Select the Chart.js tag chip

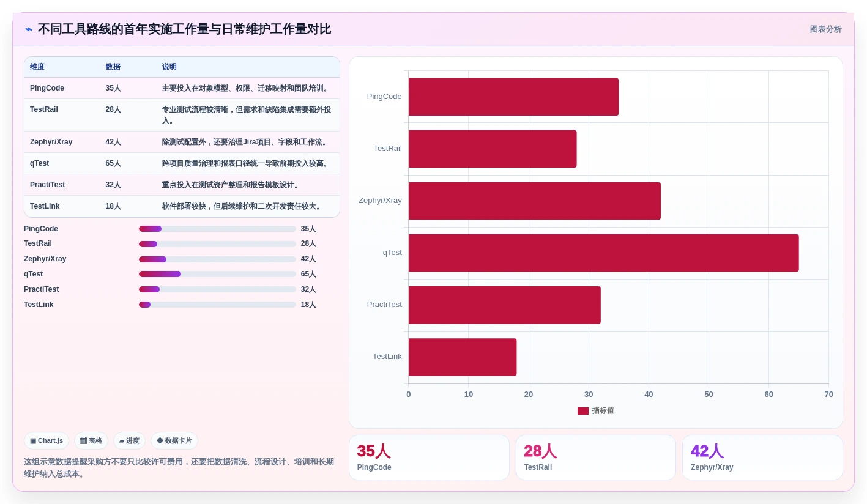47,440
